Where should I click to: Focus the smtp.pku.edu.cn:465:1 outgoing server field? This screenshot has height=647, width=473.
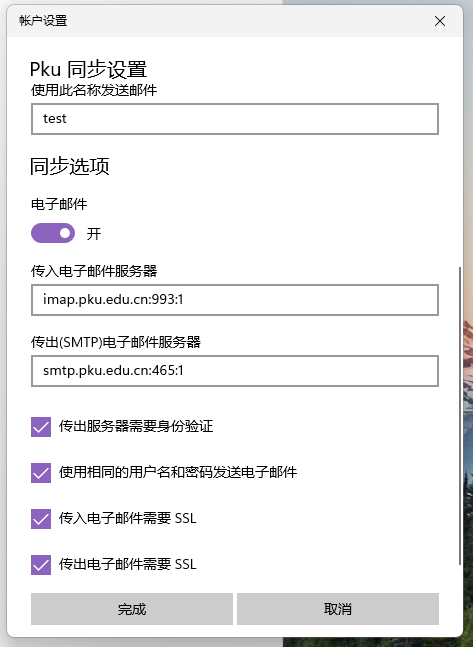pos(235,371)
